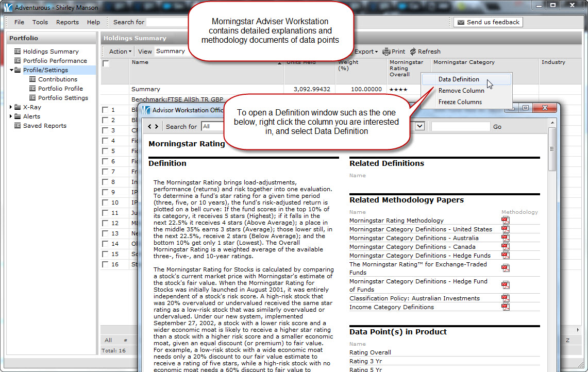The width and height of the screenshot is (588, 372).
Task: Open the Export dropdown menu
Action: click(x=366, y=52)
